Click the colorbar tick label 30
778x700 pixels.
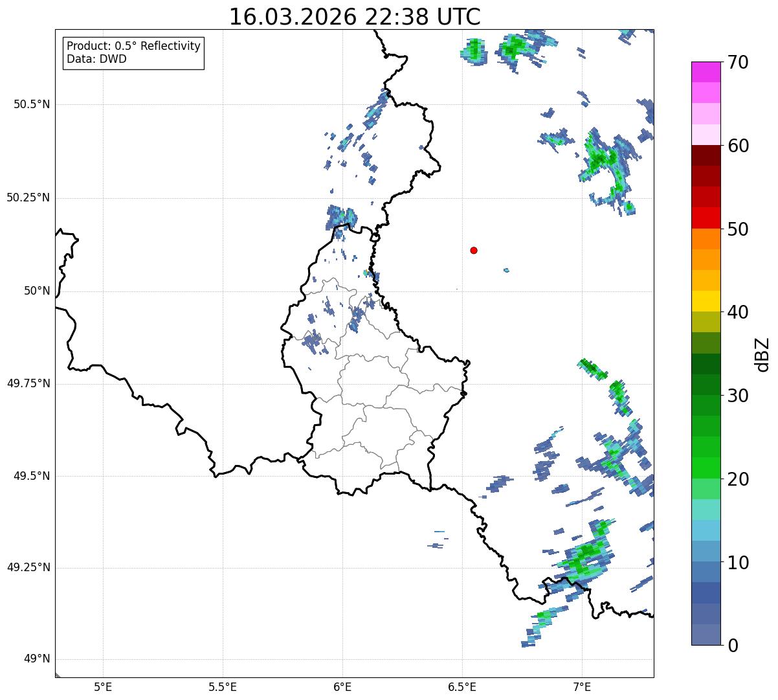[737, 396]
